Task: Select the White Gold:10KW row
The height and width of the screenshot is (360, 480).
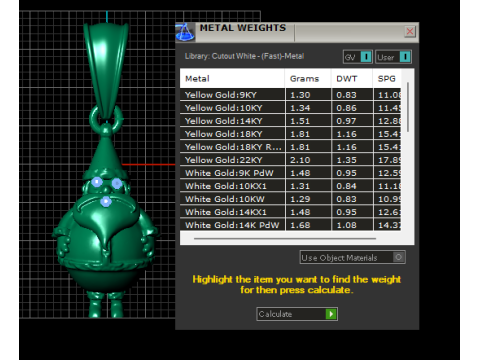Action: click(290, 199)
